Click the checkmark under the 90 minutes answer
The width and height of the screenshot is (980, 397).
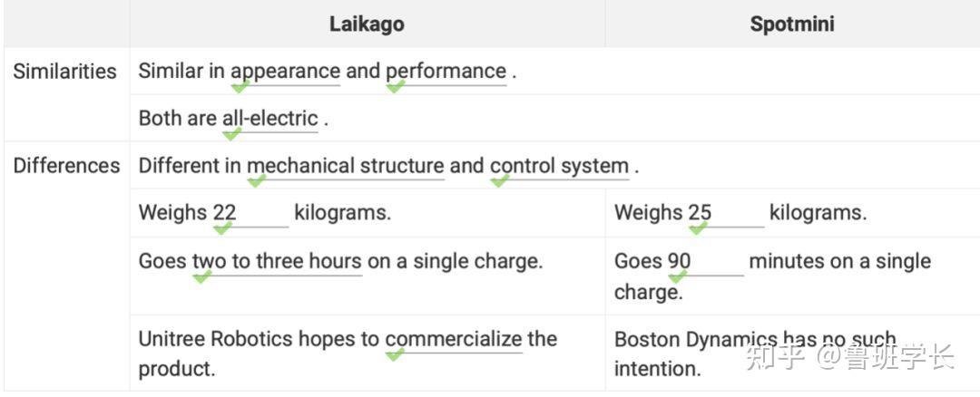point(678,276)
